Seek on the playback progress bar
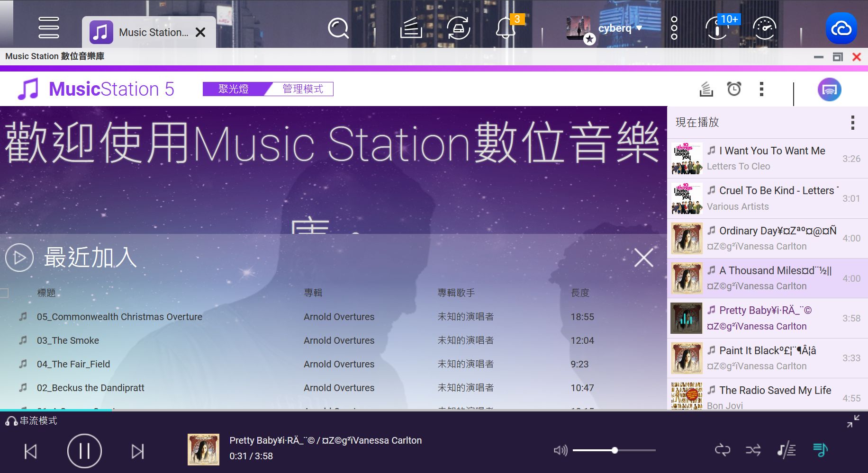Screen dimensions: 868x473 coord(434,410)
